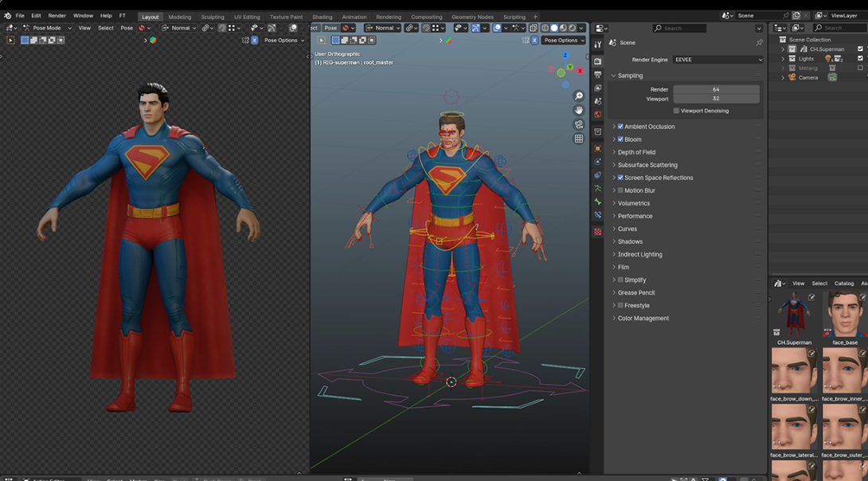Open the Tool properties tab
This screenshot has width=868, height=481.
598,45
